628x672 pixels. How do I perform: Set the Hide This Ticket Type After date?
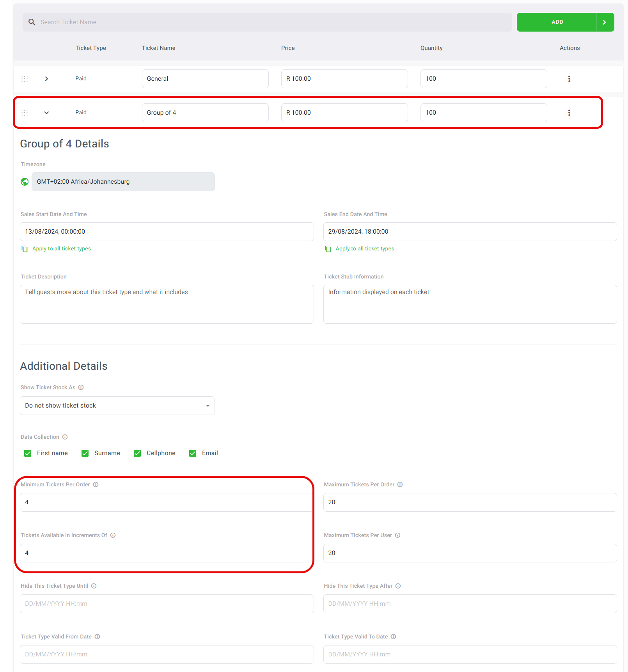coord(470,604)
